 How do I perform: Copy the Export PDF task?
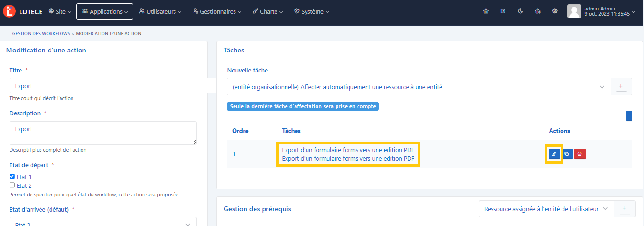[x=567, y=154]
